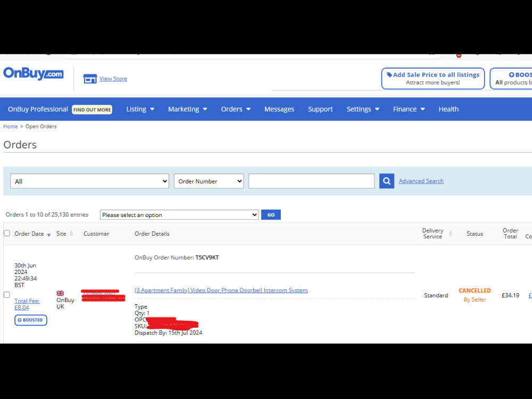Click the Customer column header
The height and width of the screenshot is (399, 532).
tap(96, 234)
